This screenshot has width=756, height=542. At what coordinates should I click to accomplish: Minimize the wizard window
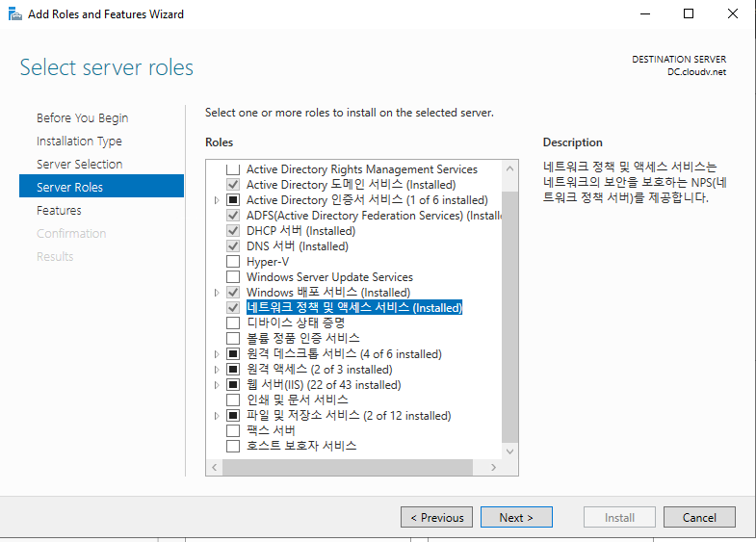click(645, 13)
